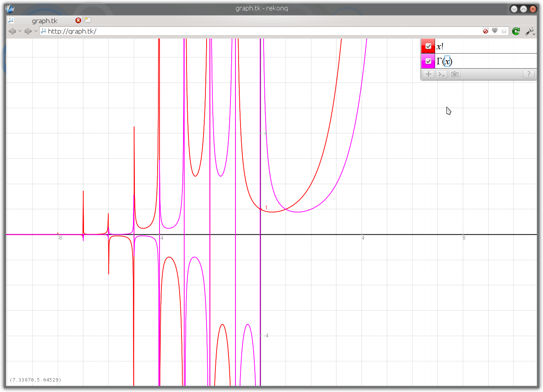Add a new function with the plus icon

pos(428,74)
